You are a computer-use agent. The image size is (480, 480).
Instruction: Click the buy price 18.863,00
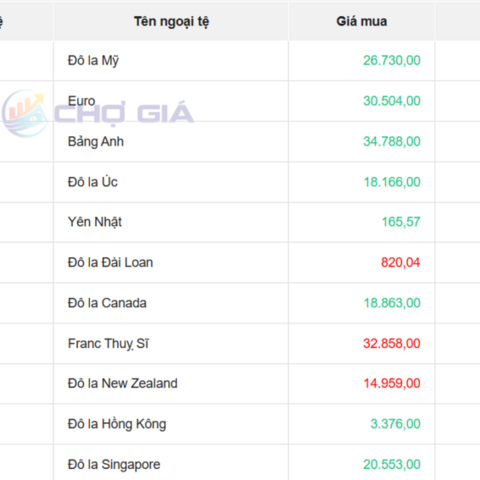click(392, 303)
